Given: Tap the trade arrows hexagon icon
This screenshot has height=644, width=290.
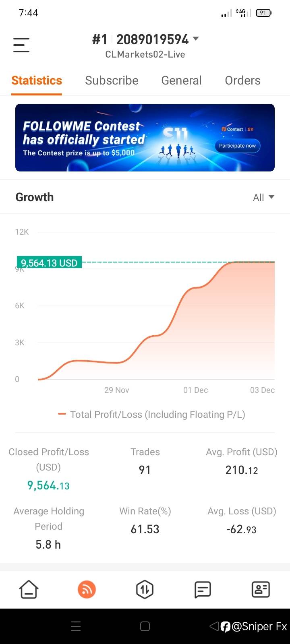Looking at the screenshot, I should [x=145, y=590].
